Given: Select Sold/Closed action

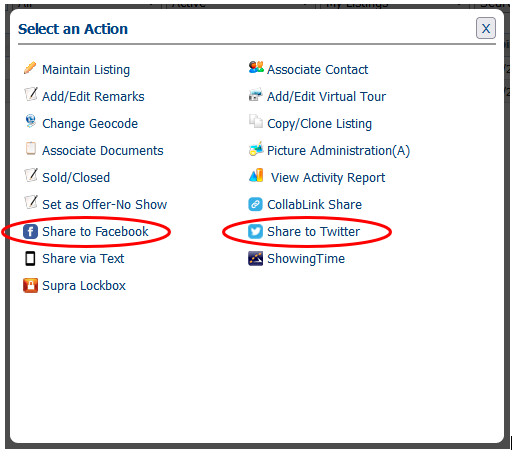Looking at the screenshot, I should [x=76, y=178].
